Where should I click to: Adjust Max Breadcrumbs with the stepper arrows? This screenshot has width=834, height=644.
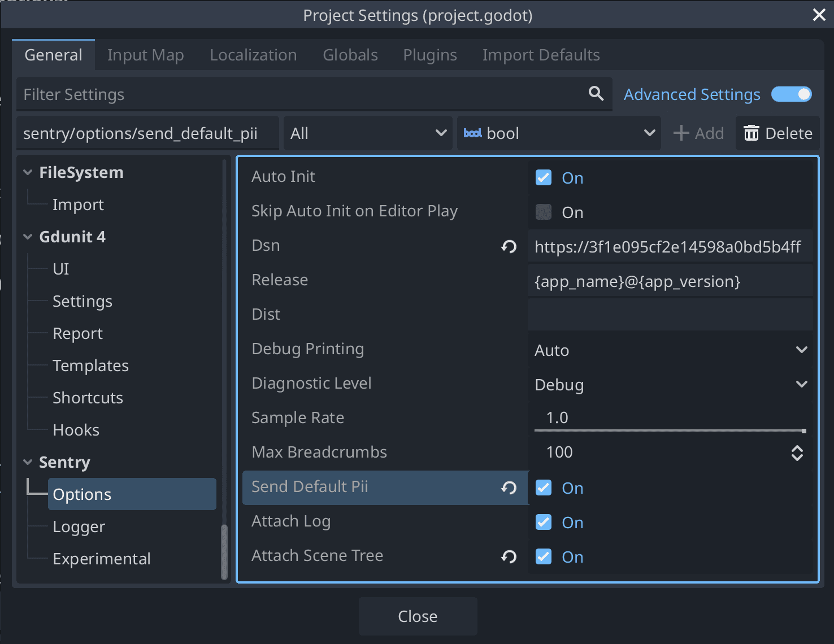click(x=797, y=452)
